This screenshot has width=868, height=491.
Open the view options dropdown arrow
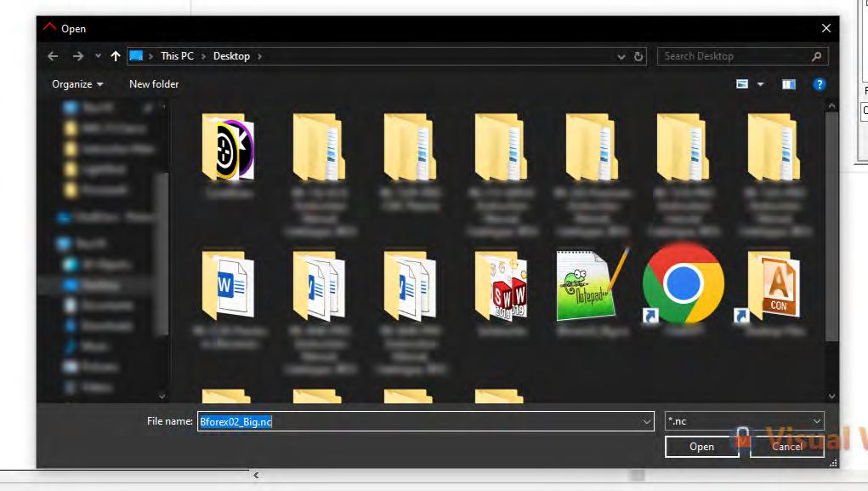761,84
